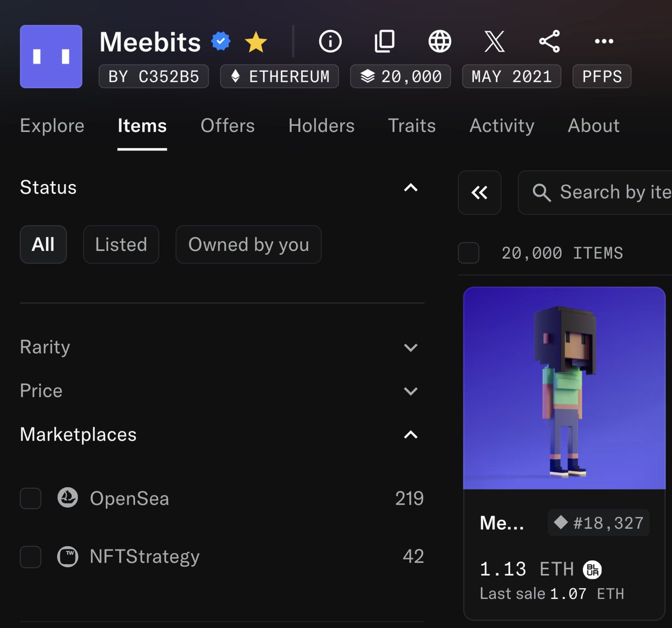Screen dimensions: 672x628
Task: Open the Meebit NFT thumbnail image
Action: (564, 388)
